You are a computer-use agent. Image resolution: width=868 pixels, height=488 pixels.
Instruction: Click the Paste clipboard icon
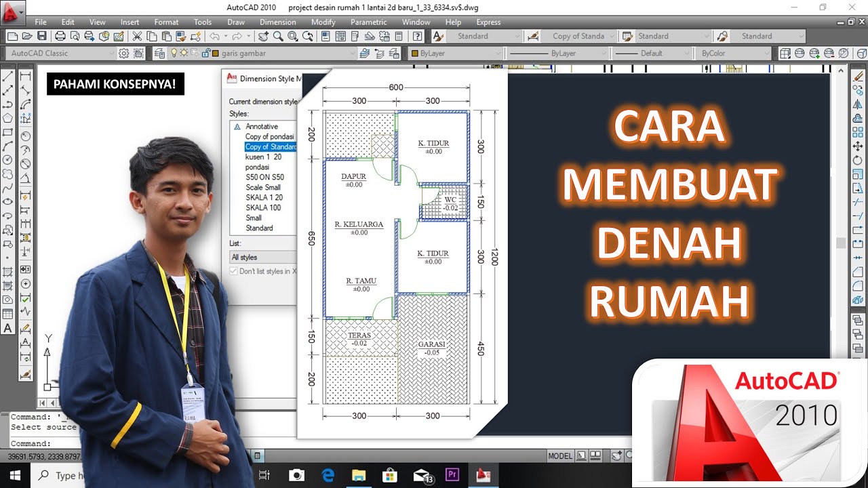point(166,36)
